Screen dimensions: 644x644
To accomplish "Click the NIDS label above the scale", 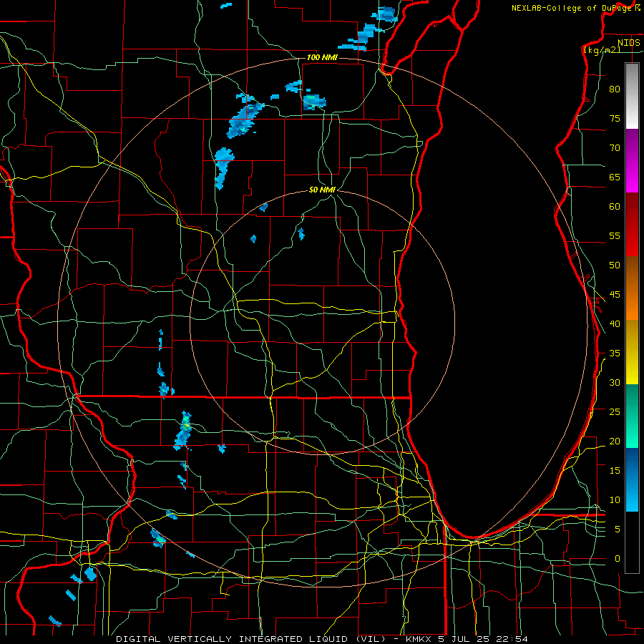I will (x=629, y=42).
